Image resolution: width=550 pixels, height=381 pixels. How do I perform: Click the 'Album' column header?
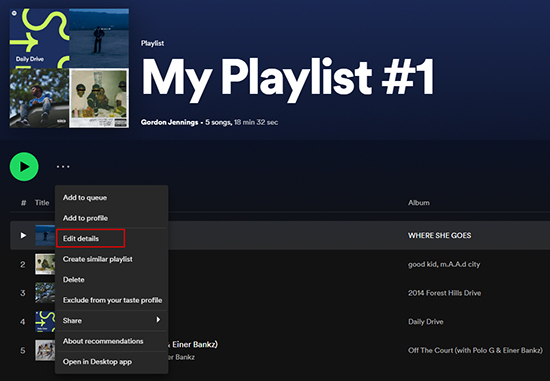coord(418,203)
